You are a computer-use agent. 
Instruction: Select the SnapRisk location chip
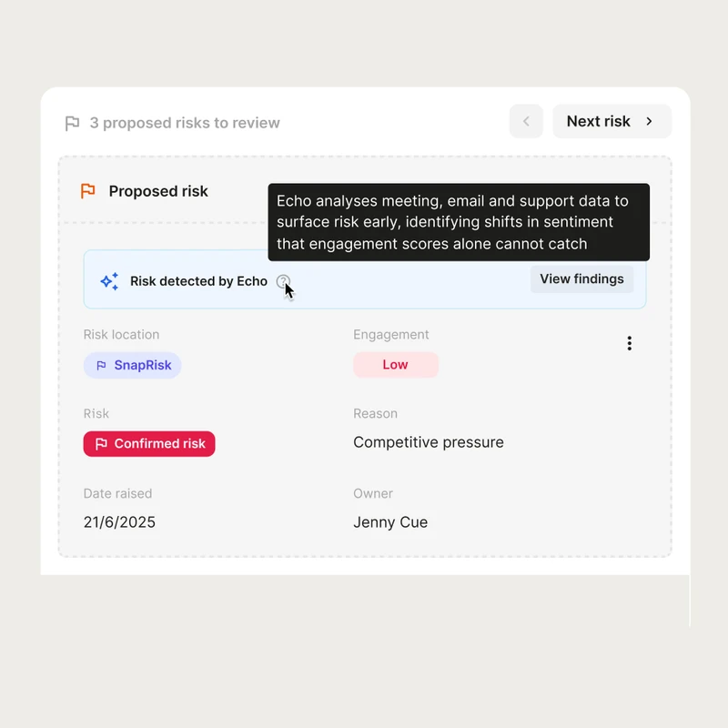[x=132, y=366]
